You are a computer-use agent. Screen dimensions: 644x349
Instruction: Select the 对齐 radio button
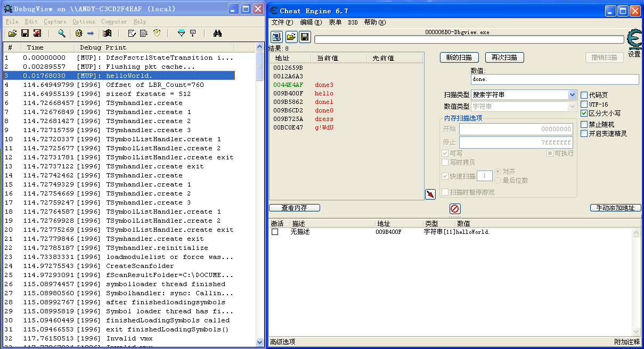498,172
